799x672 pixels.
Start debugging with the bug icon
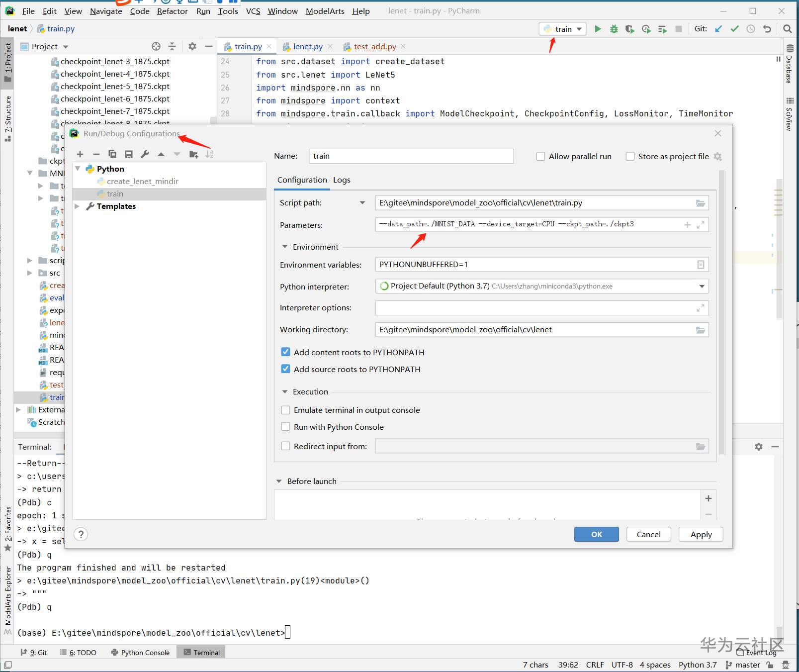click(614, 29)
